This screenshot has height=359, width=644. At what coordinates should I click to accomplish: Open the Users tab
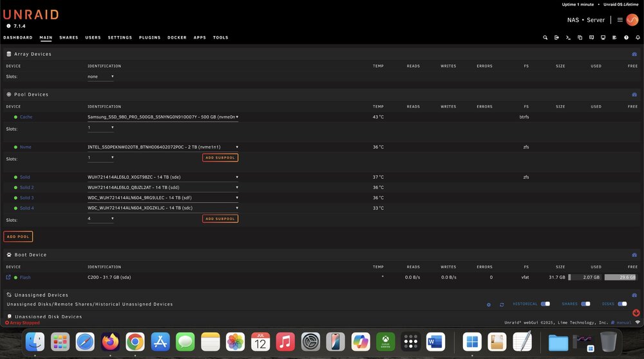[x=93, y=37]
